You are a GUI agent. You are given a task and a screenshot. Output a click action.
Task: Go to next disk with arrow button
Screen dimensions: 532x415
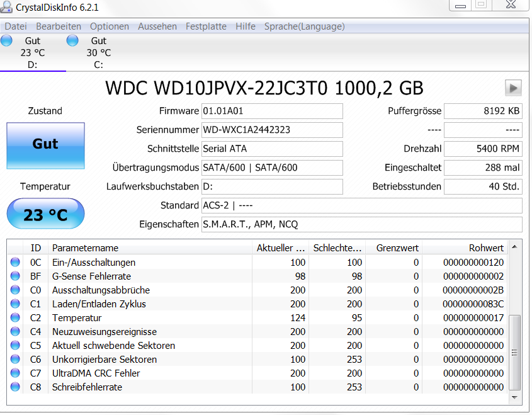[513, 88]
